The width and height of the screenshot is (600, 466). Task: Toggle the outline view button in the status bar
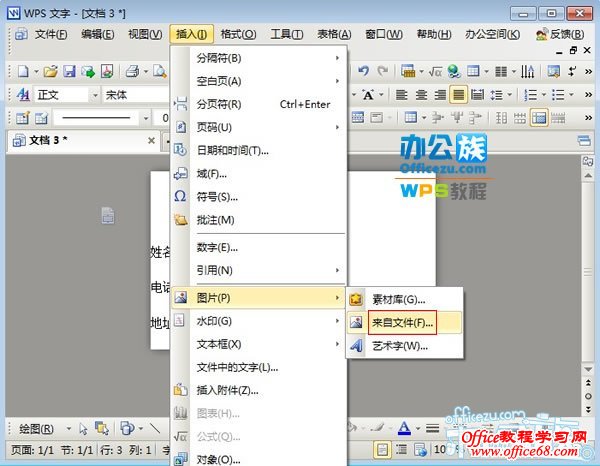(401, 450)
